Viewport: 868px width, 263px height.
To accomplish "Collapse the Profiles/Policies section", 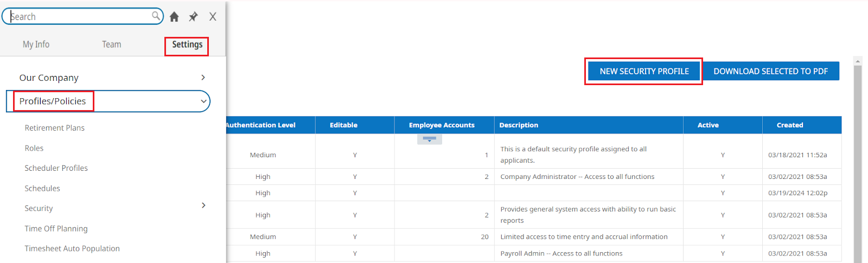I will 203,101.
